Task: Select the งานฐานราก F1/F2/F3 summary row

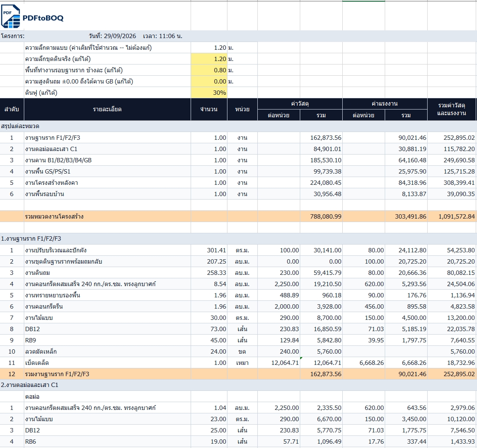Action: point(238,138)
